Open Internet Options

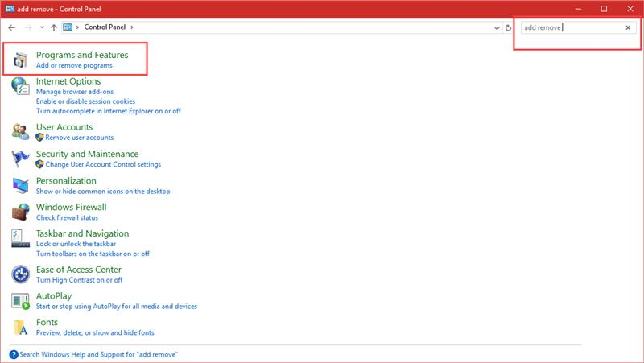pos(68,81)
